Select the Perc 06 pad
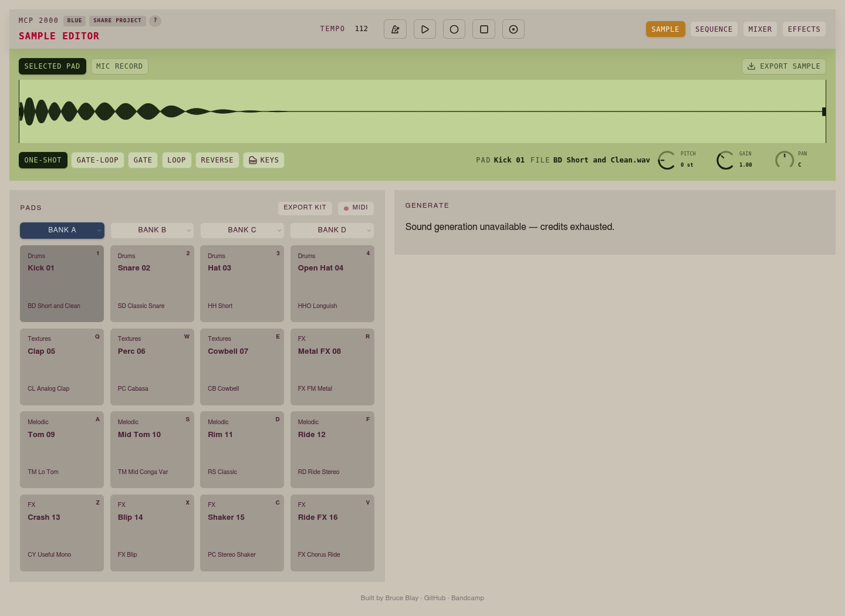Image resolution: width=845 pixels, height=616 pixels. pyautogui.click(x=152, y=367)
